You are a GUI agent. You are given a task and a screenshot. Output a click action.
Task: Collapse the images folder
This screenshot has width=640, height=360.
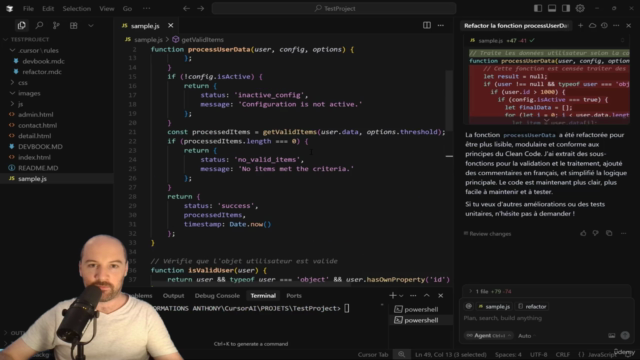click(29, 93)
